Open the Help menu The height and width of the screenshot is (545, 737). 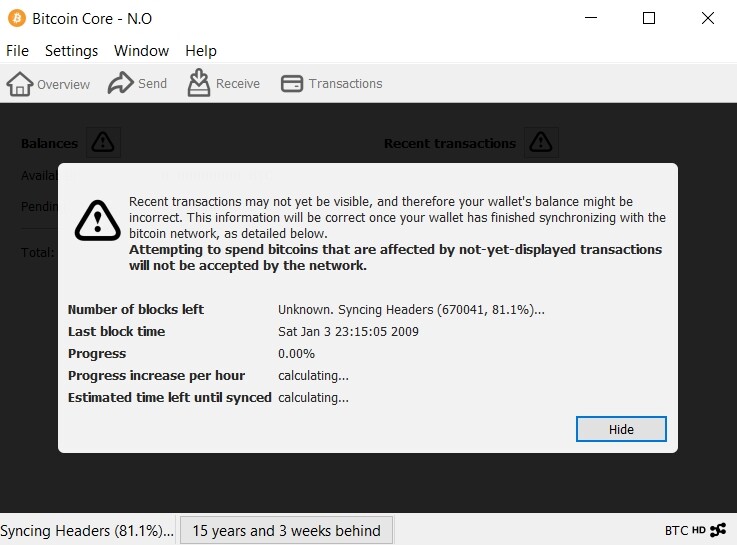[x=201, y=51]
